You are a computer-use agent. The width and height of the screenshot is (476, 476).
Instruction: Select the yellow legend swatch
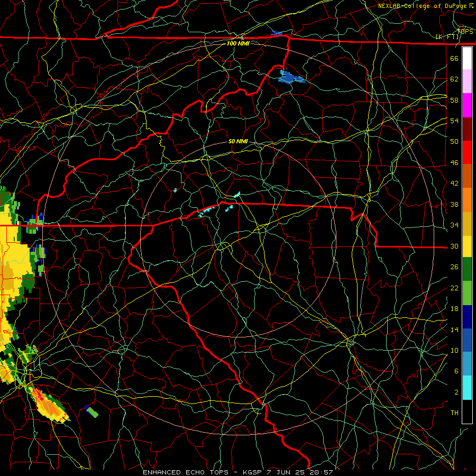coord(467,246)
